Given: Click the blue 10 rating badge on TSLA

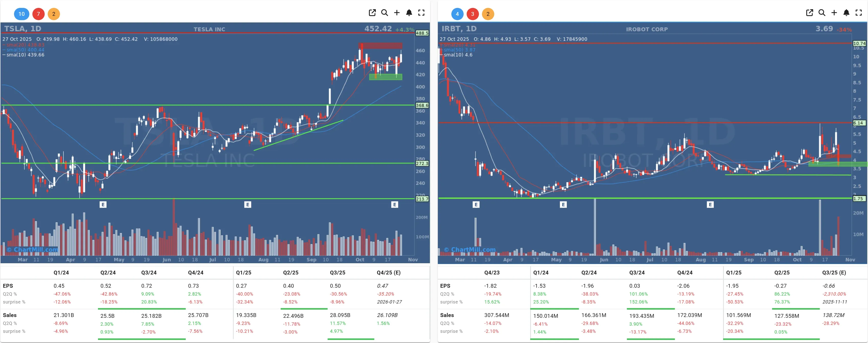Looking at the screenshot, I should coord(22,14).
